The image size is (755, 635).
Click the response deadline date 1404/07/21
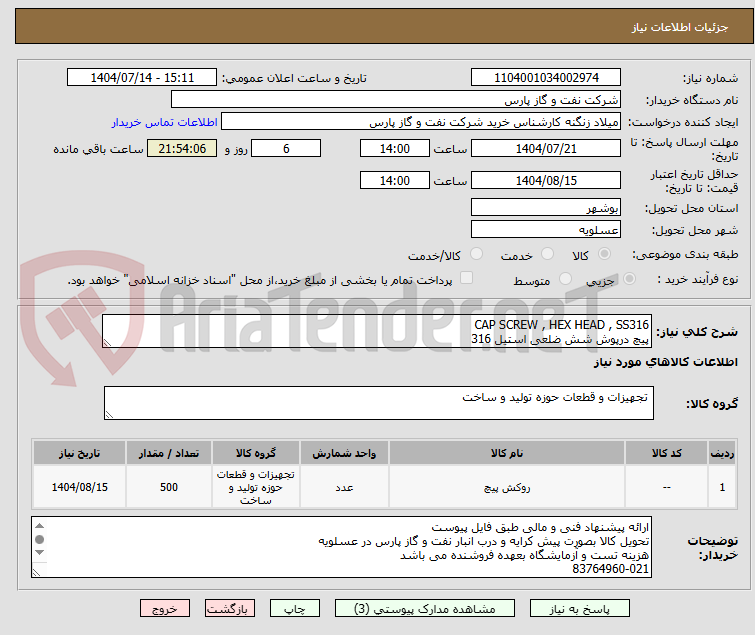pyautogui.click(x=546, y=148)
